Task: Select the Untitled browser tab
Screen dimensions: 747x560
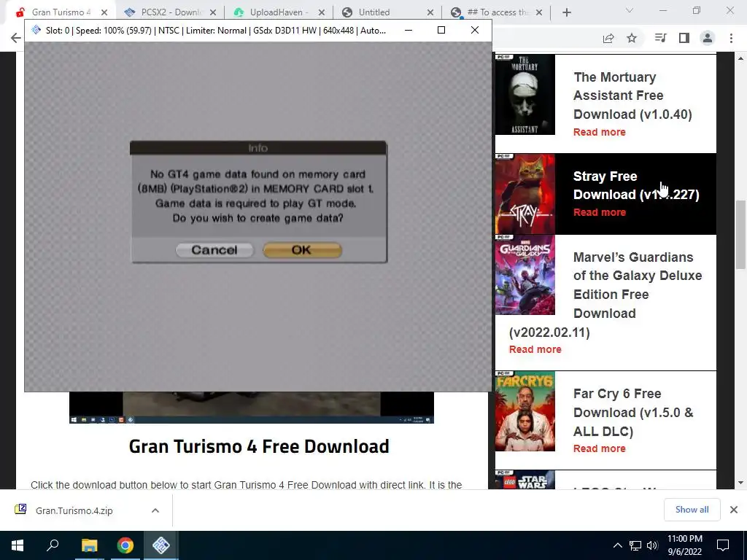Action: pos(374,12)
